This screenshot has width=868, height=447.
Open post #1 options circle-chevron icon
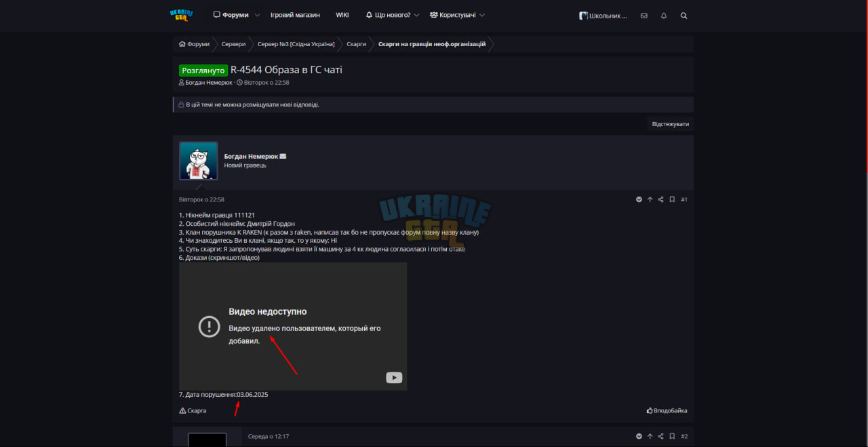(639, 199)
